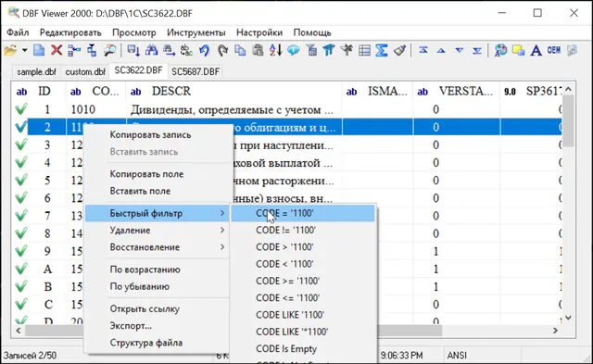This screenshot has height=364, width=593.
Task: Toggle the green check mark on row 1
Action: coord(21,109)
